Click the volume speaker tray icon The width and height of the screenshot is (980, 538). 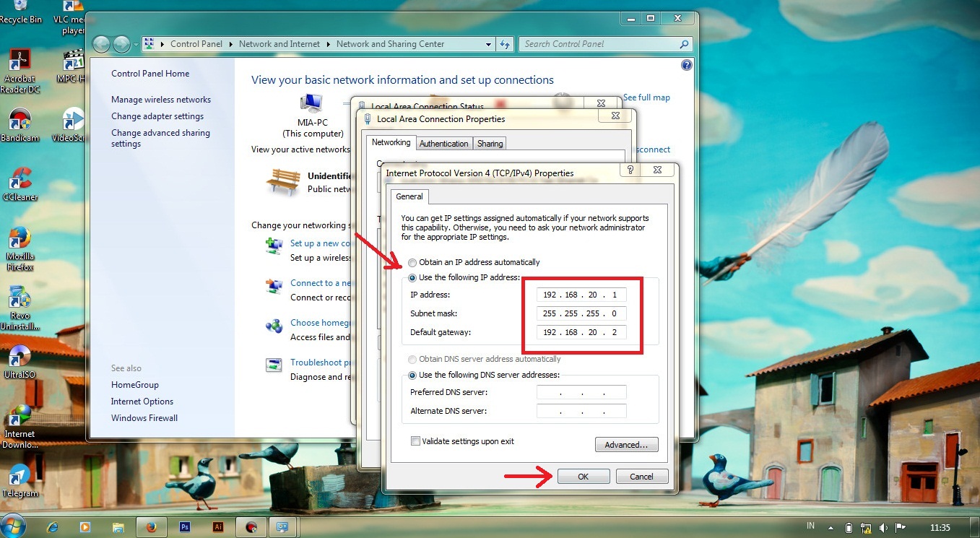click(883, 527)
